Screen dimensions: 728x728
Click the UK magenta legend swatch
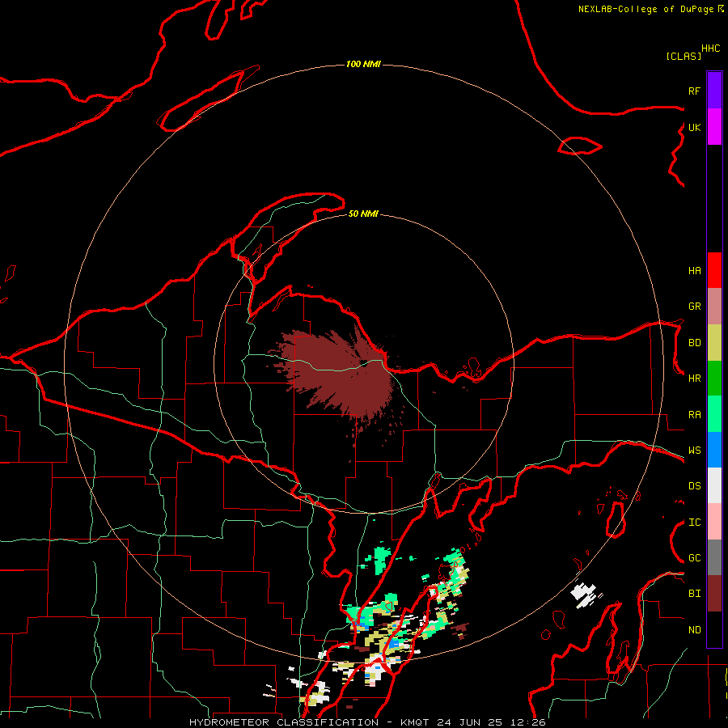pos(714,127)
